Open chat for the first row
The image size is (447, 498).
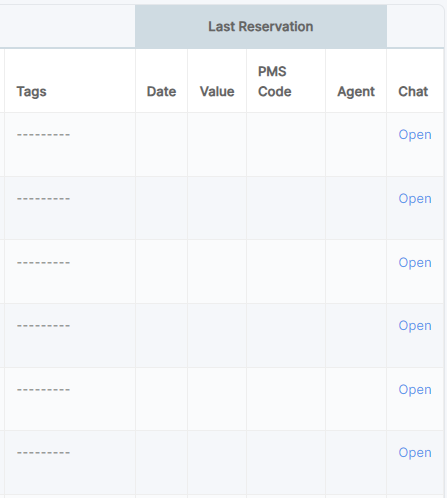[415, 135]
